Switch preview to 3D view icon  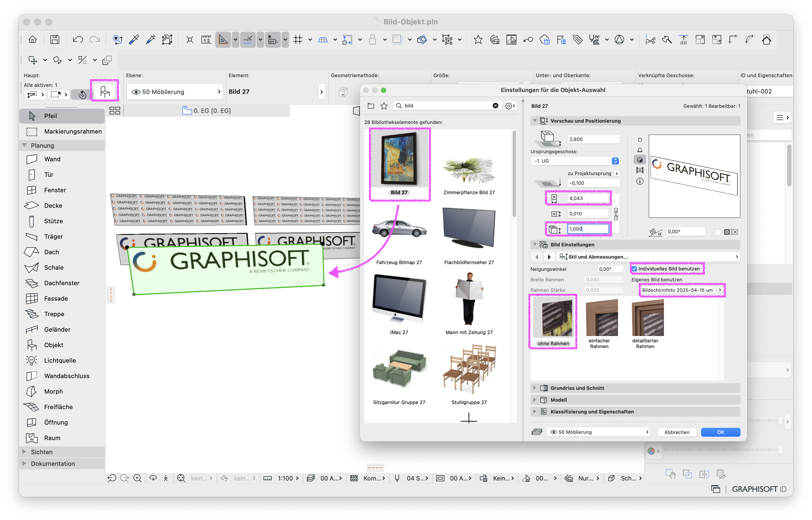[640, 160]
